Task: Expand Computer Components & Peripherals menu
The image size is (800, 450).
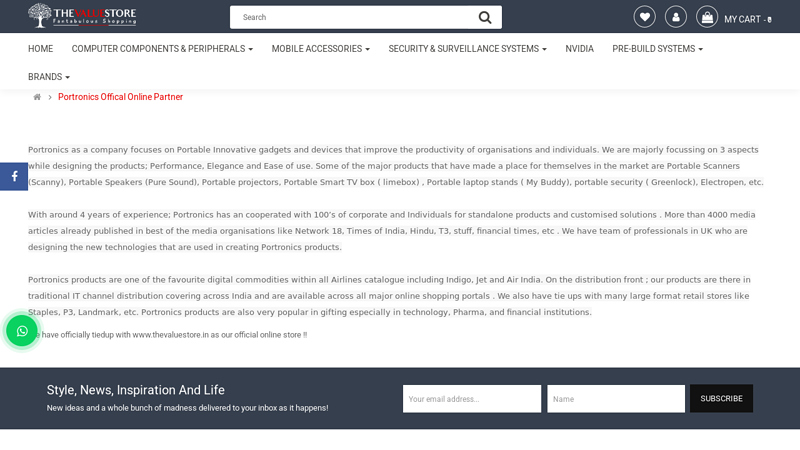Action: pyautogui.click(x=162, y=48)
